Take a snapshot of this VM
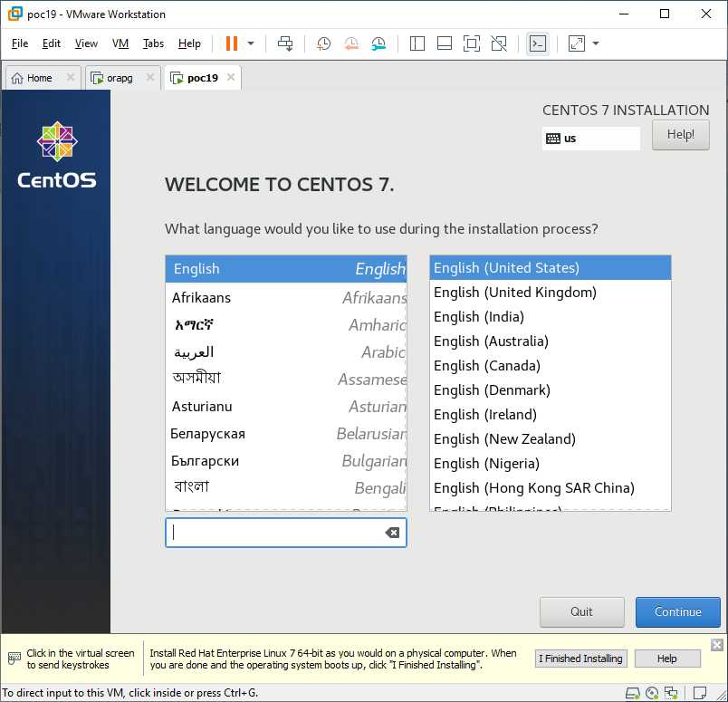The height and width of the screenshot is (702, 728). (323, 43)
